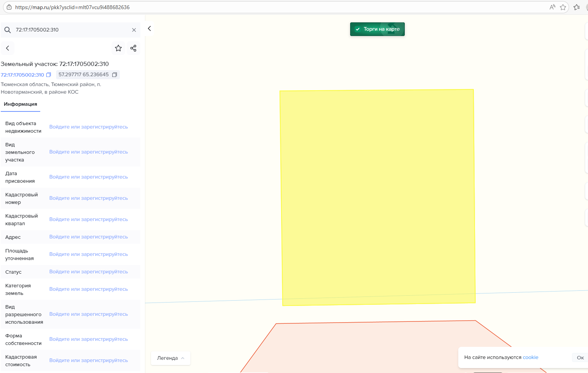The height and width of the screenshot is (373, 588).
Task: Collapse the side panel with chevron
Action: point(149,28)
